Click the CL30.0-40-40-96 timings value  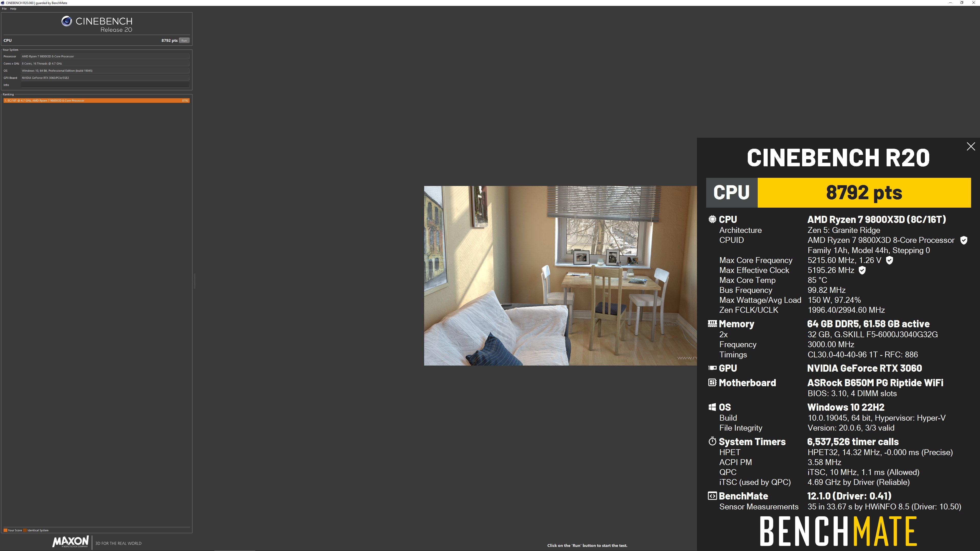862,355
